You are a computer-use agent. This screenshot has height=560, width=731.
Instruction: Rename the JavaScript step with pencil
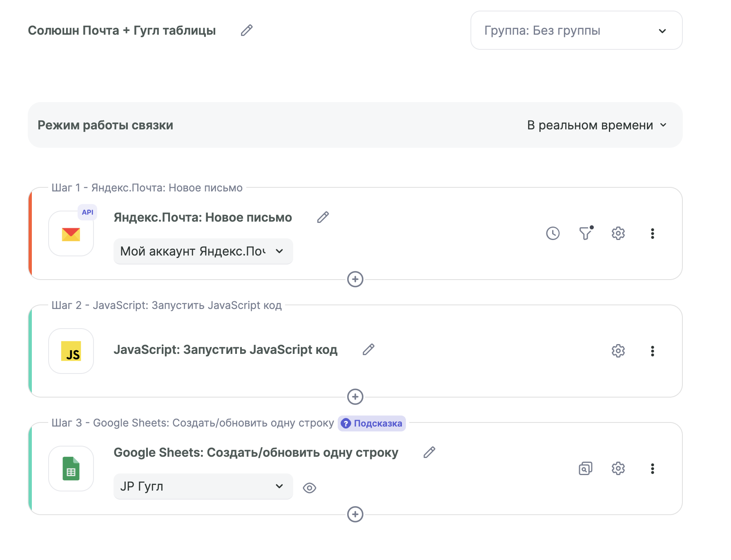[368, 349]
